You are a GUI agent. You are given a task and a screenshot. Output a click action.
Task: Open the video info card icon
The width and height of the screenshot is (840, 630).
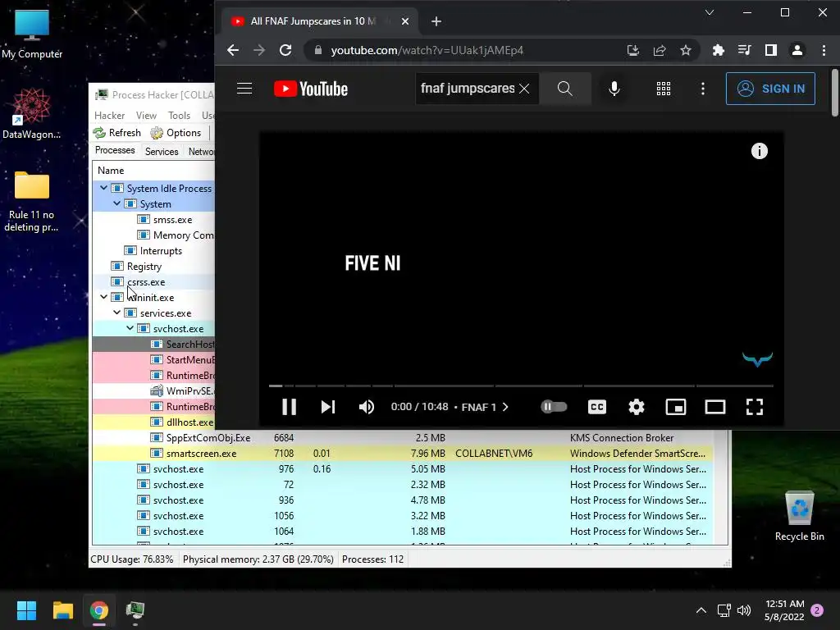(759, 151)
